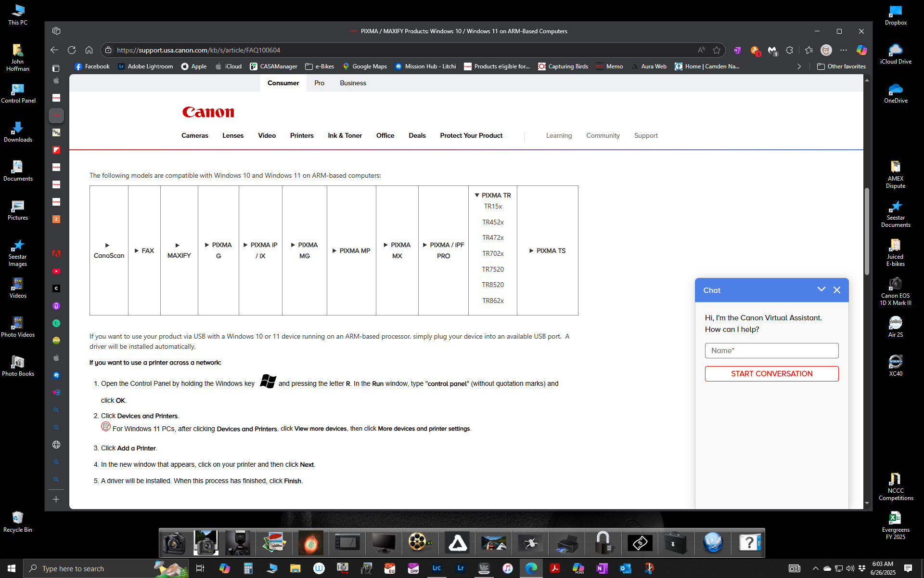Click the browser Home icon
924x578 pixels.
(x=89, y=50)
